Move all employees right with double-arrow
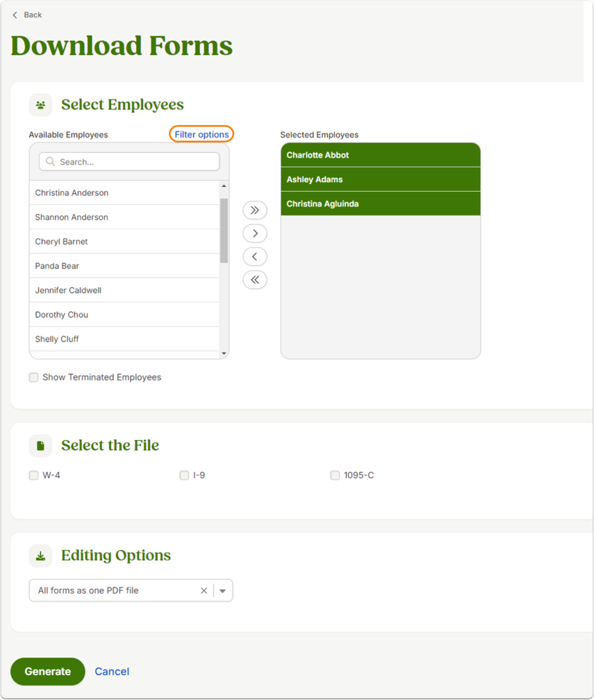This screenshot has height=700, width=594. coord(255,210)
